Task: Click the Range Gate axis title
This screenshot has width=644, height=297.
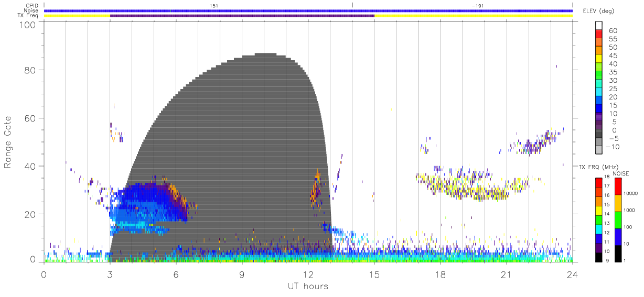Action: tap(8, 142)
